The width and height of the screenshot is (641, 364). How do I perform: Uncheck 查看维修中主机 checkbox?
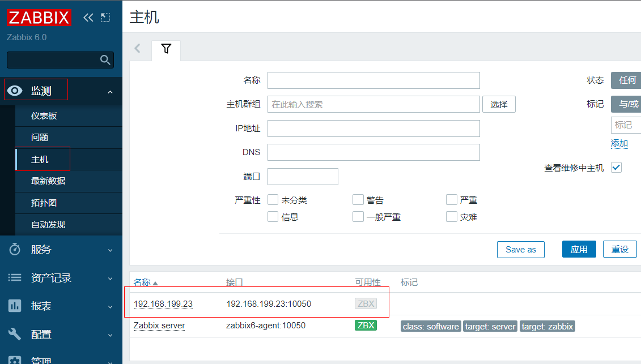(x=616, y=168)
